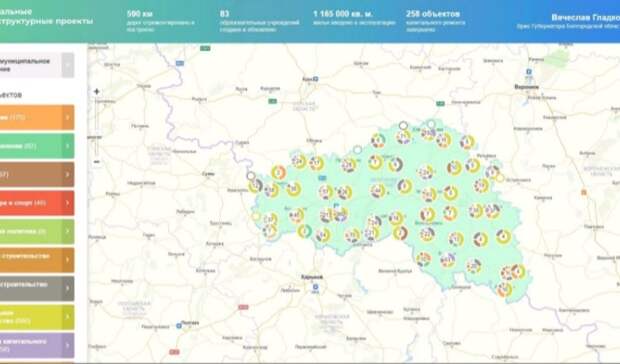Select the orange ring cluster marker labeled 3
This screenshot has height=364, width=620.
(278, 173)
